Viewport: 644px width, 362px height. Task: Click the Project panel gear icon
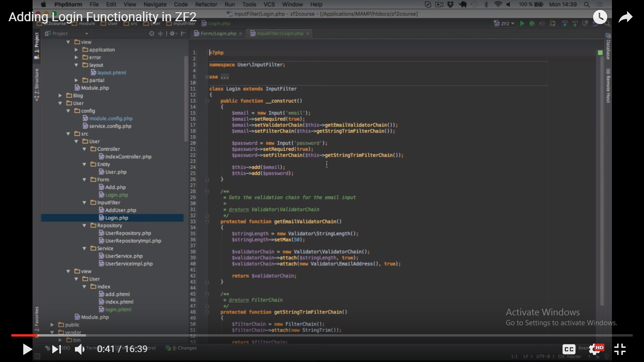coord(172,33)
